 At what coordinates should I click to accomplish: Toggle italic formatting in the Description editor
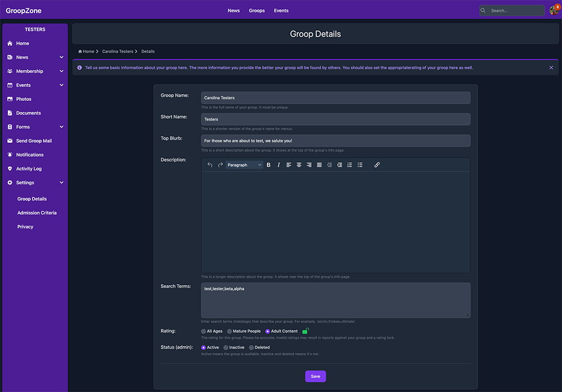click(x=278, y=165)
